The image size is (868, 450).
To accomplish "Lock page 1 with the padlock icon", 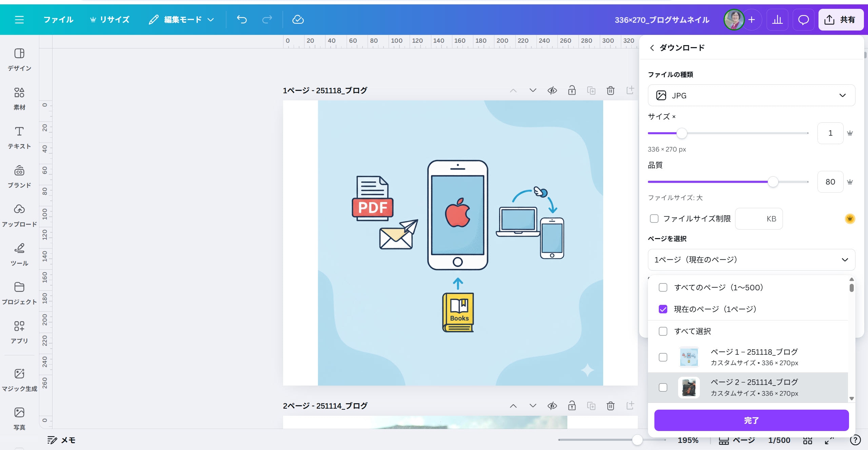I will click(x=572, y=91).
